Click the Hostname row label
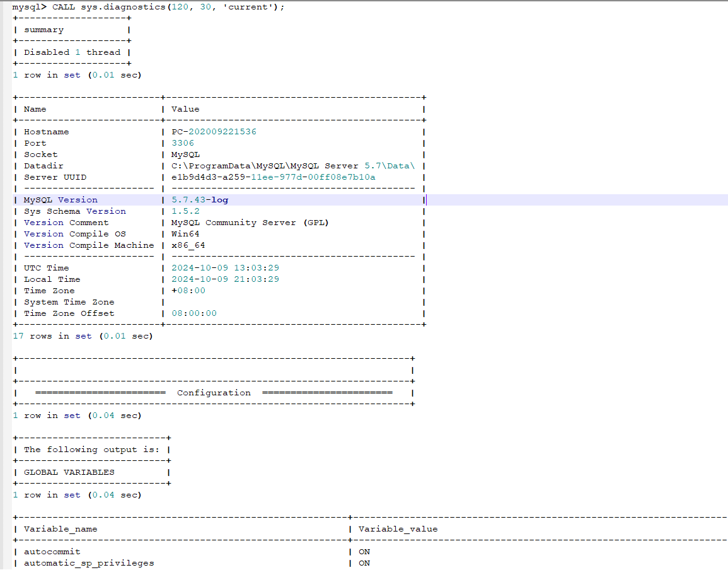This screenshot has width=728, height=570. tap(47, 132)
